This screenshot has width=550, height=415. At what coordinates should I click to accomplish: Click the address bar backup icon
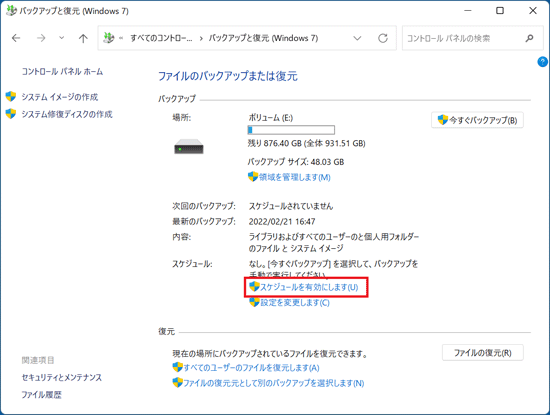[109, 38]
